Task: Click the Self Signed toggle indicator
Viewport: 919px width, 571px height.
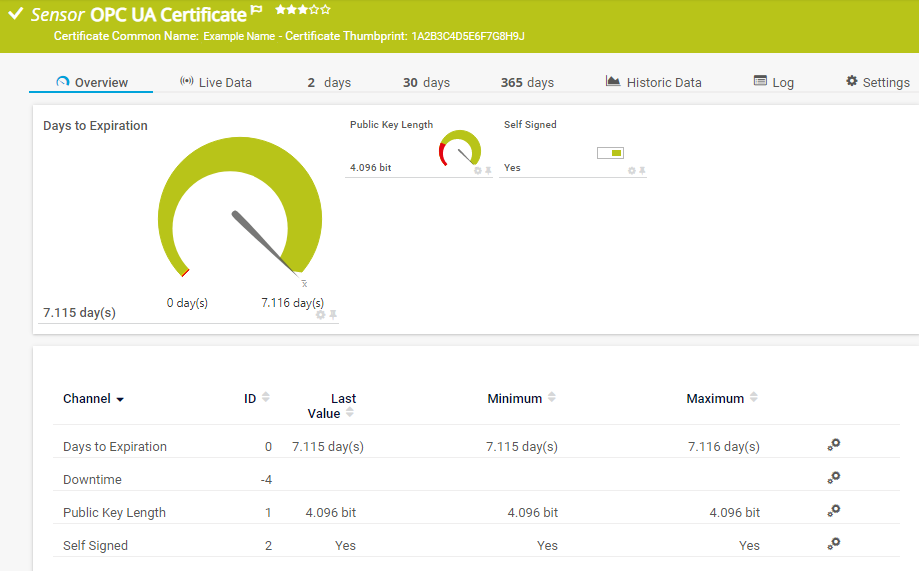Action: tap(610, 153)
